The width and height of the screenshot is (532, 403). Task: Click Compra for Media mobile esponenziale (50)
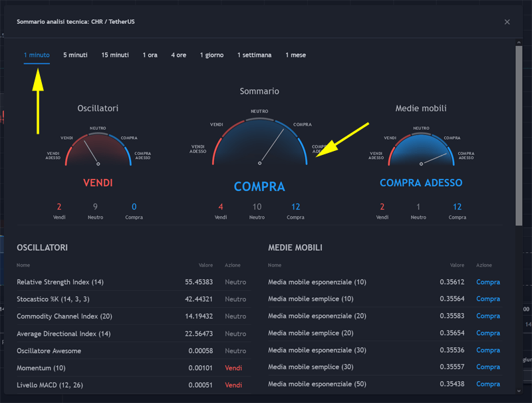tap(488, 384)
